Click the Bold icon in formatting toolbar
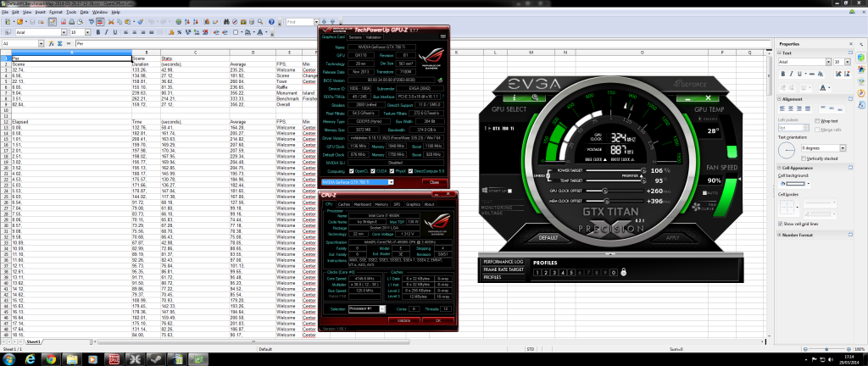Screen dimensions: 868x366 pos(98,32)
